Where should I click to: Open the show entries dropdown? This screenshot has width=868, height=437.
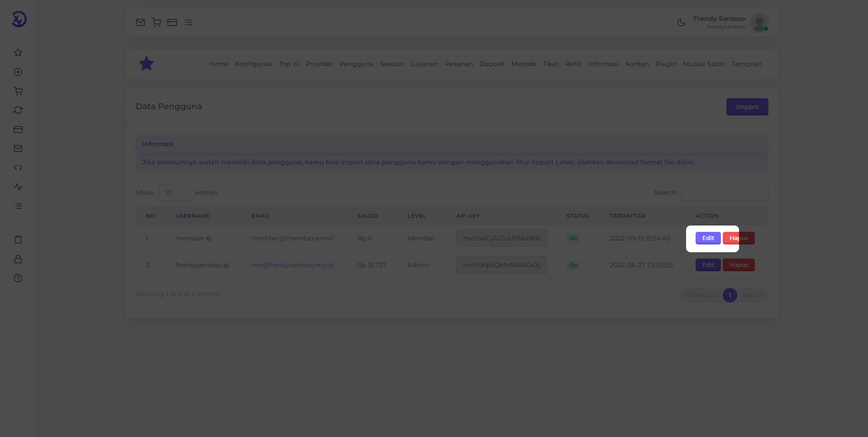174,192
